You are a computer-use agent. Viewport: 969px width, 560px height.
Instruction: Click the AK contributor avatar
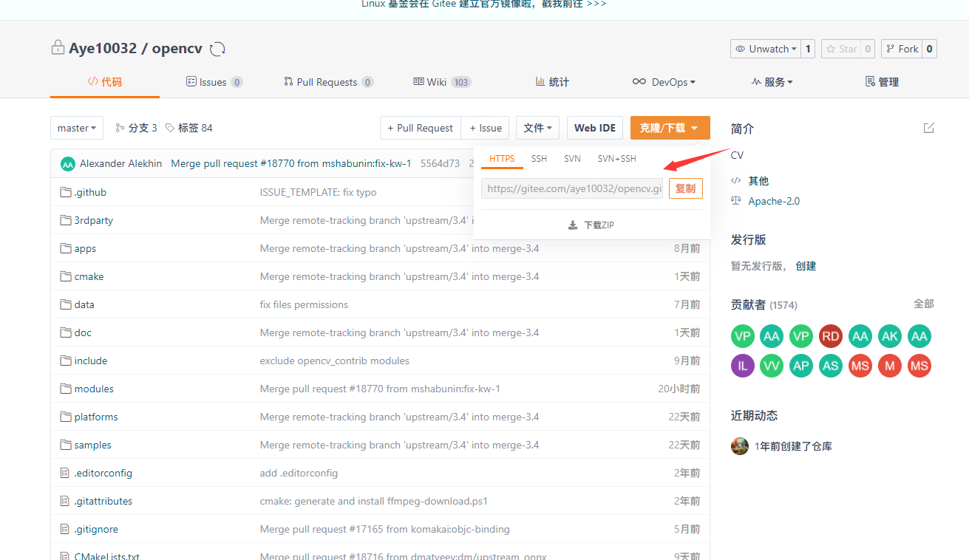pyautogui.click(x=890, y=336)
